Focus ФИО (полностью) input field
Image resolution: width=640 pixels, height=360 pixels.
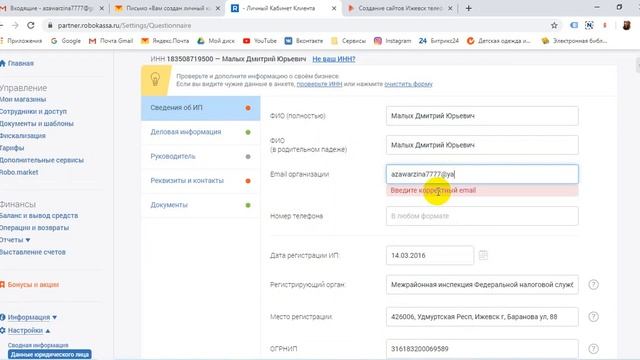point(482,116)
